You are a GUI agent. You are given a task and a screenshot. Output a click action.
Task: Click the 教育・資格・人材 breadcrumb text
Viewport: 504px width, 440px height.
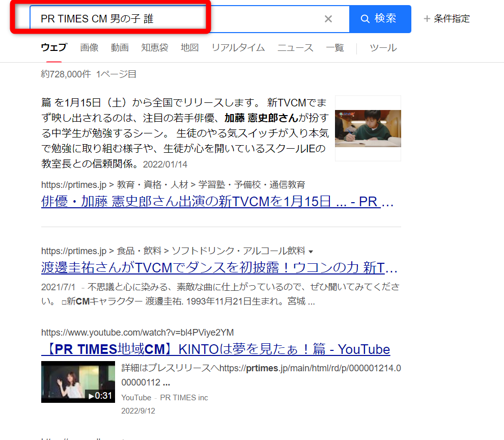point(152,185)
